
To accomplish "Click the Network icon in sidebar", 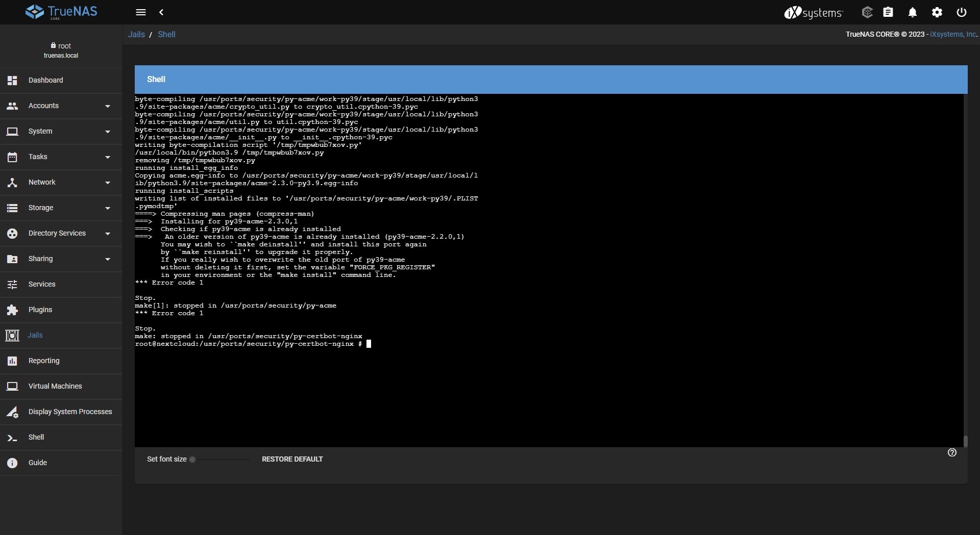I will click(12, 183).
